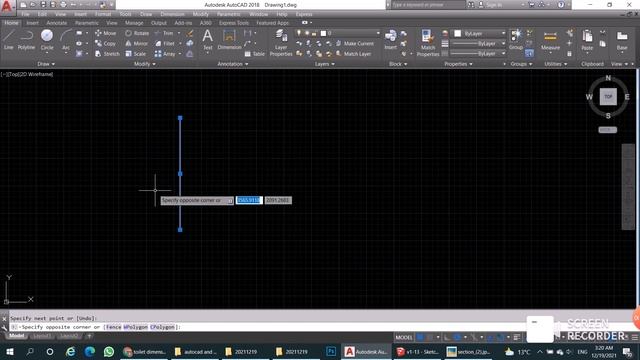The height and width of the screenshot is (360, 640).
Task: Select the Dimension tool
Action: [229, 40]
